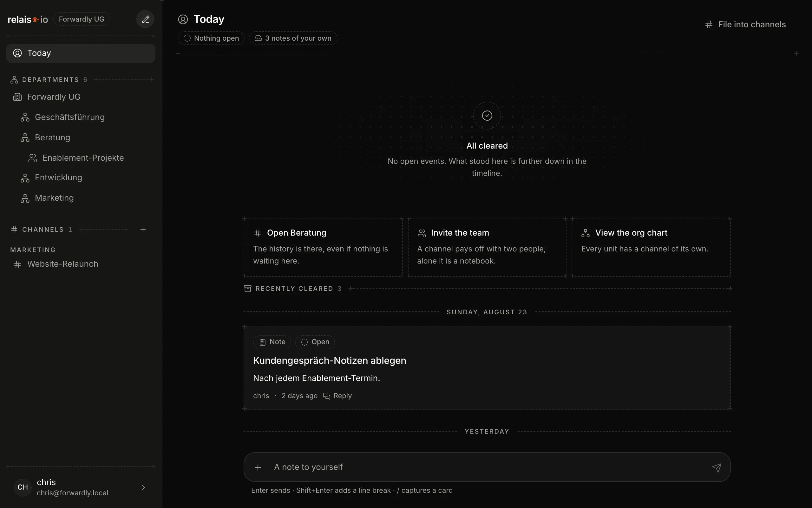Click the org icon beside Geschäftsführung
The image size is (812, 508).
25,117
